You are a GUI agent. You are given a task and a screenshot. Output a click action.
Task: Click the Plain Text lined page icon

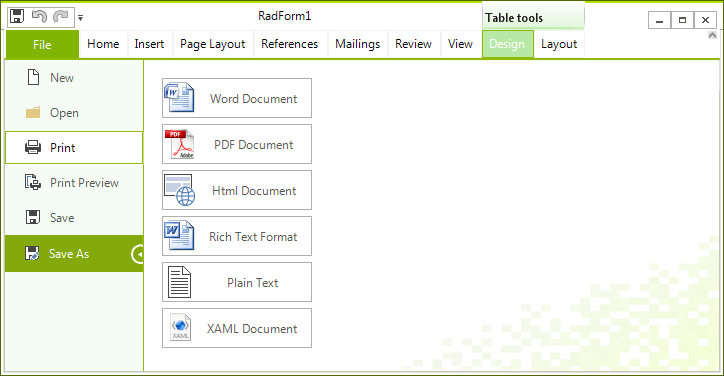click(179, 282)
